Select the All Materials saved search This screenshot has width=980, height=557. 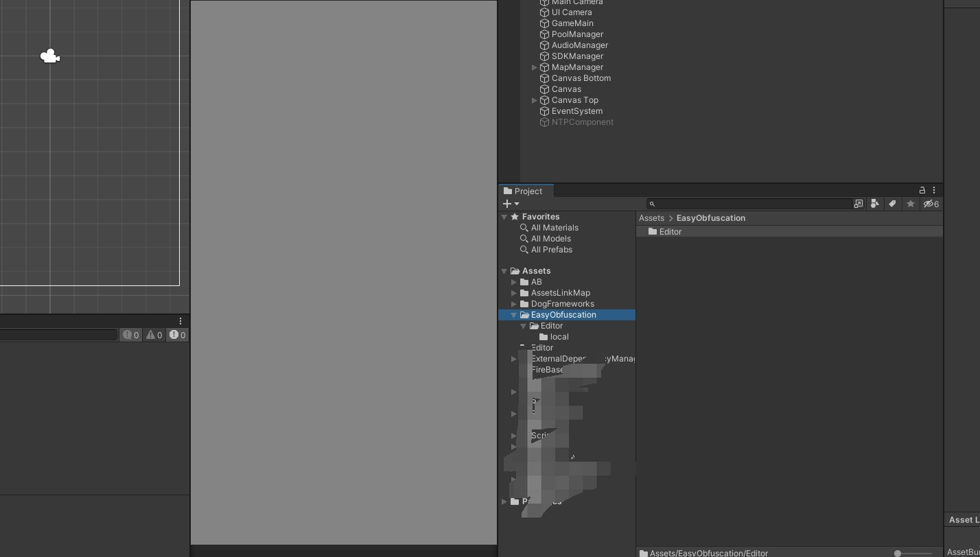[555, 228]
